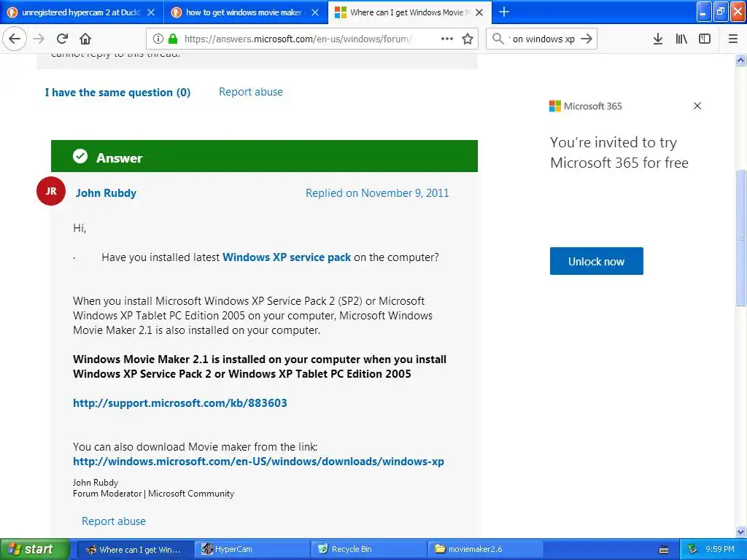
Task: Bookmark this page with the star
Action: coord(468,39)
